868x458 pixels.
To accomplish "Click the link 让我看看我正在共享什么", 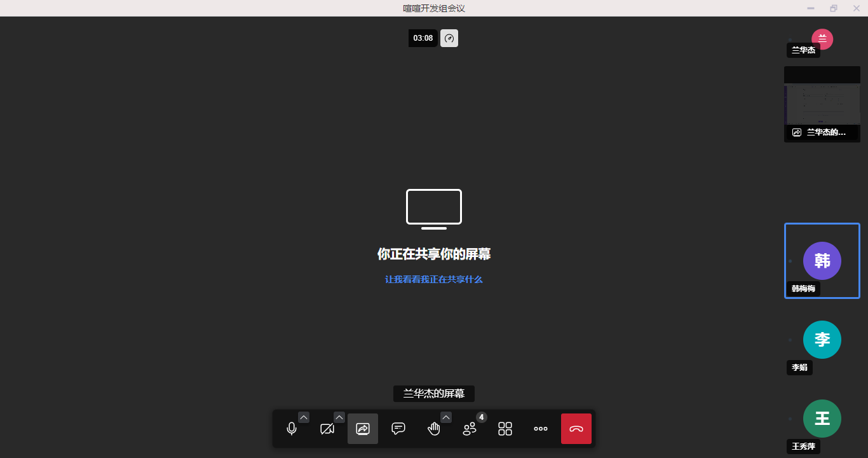I will click(x=434, y=279).
